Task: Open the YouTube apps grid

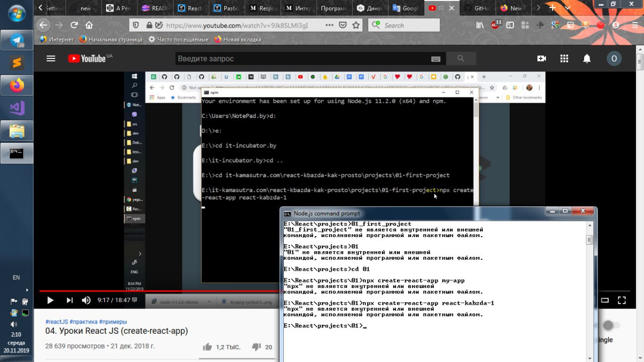Action: (564, 58)
